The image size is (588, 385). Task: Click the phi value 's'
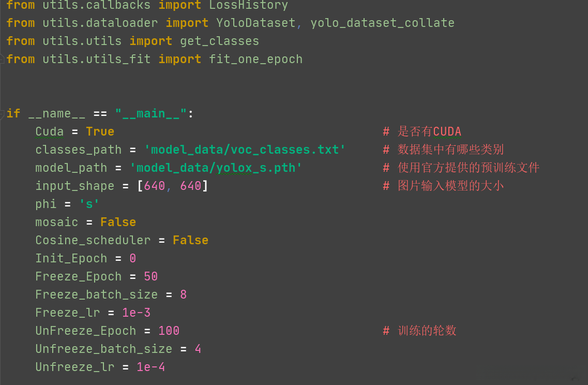[89, 204]
